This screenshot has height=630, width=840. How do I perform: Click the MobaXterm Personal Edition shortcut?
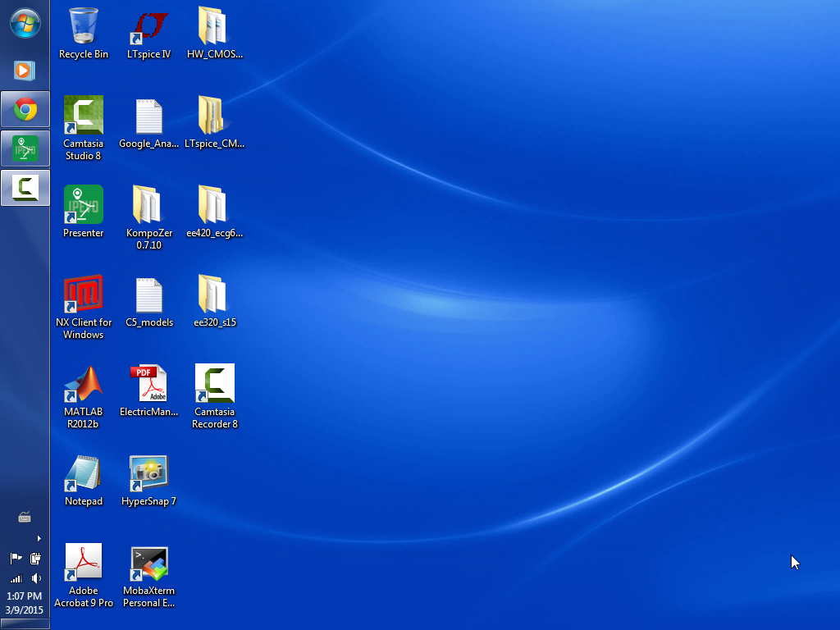149,564
